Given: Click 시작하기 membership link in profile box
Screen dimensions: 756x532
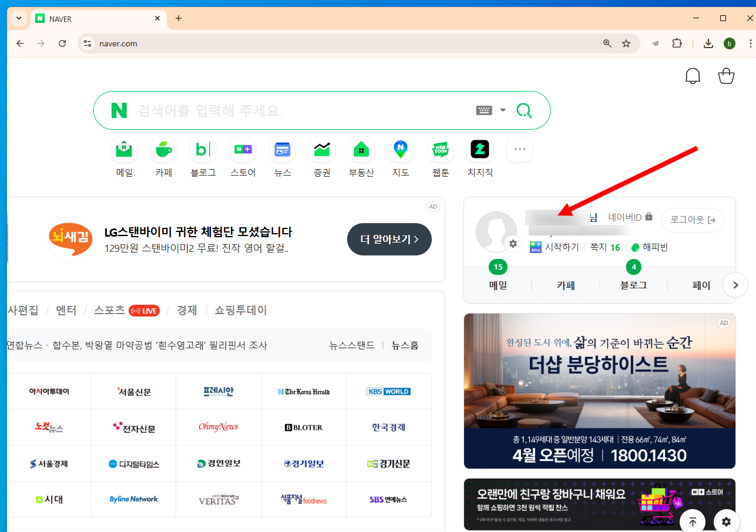Looking at the screenshot, I should pos(554,247).
